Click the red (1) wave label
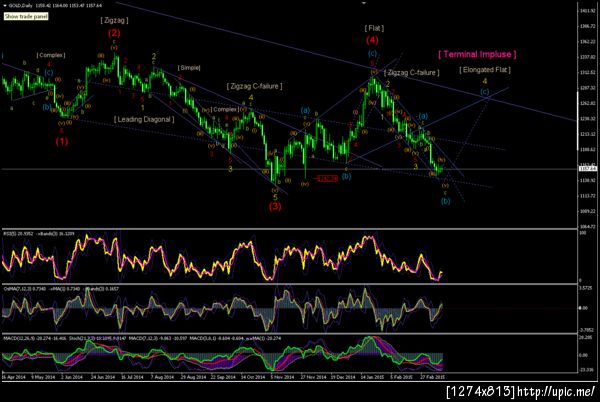The height and width of the screenshot is (402, 600). pos(62,142)
